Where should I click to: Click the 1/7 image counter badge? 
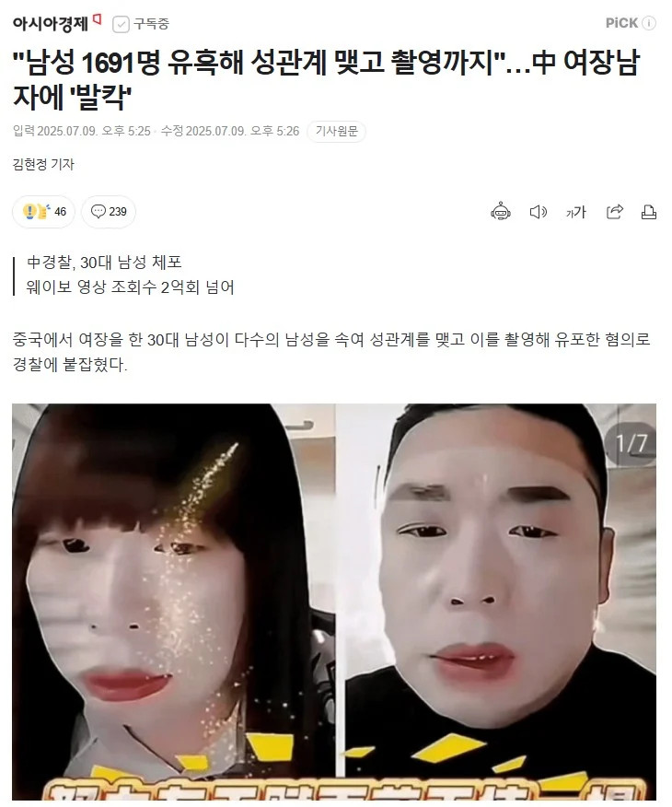(x=631, y=443)
